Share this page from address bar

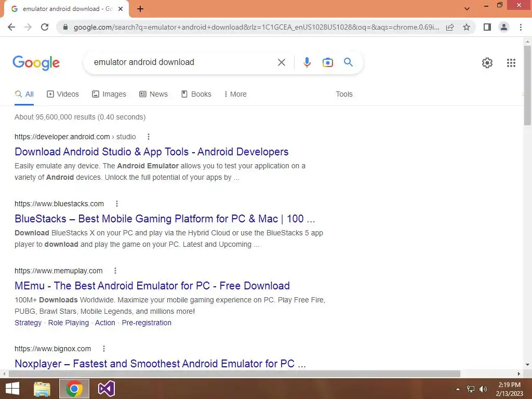pyautogui.click(x=450, y=27)
